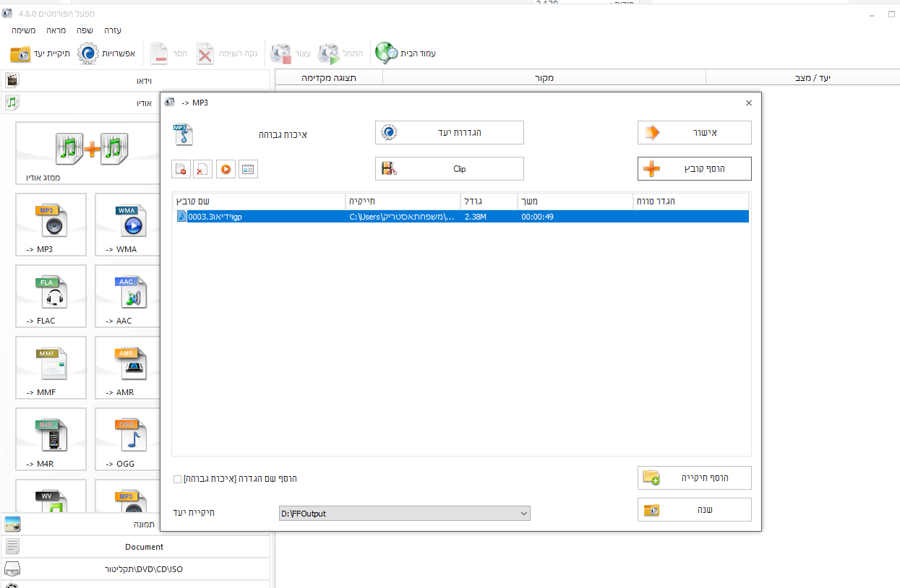The height and width of the screenshot is (588, 900).
Task: Toggle הוסף שם הגדרה [איכות גבוהה] checkbox
Action: 178,479
